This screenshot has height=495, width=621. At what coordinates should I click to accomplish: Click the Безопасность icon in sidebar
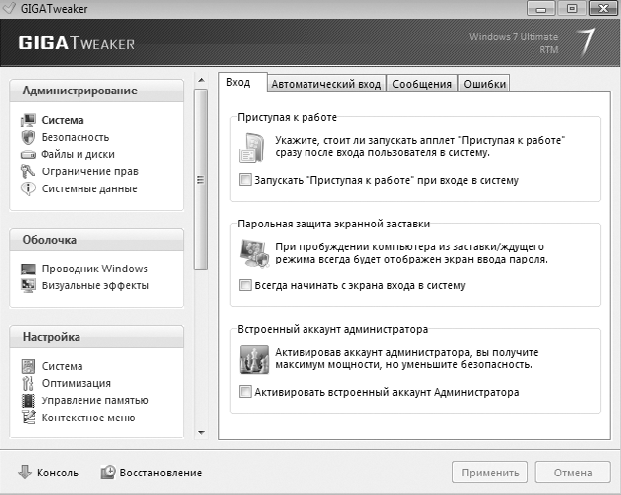click(x=28, y=138)
